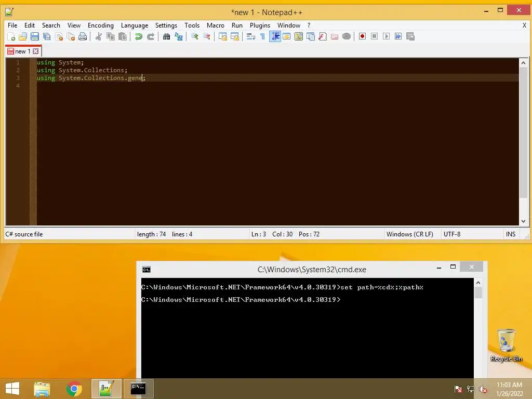Open the View menu
This screenshot has width=532, height=399.
(74, 25)
